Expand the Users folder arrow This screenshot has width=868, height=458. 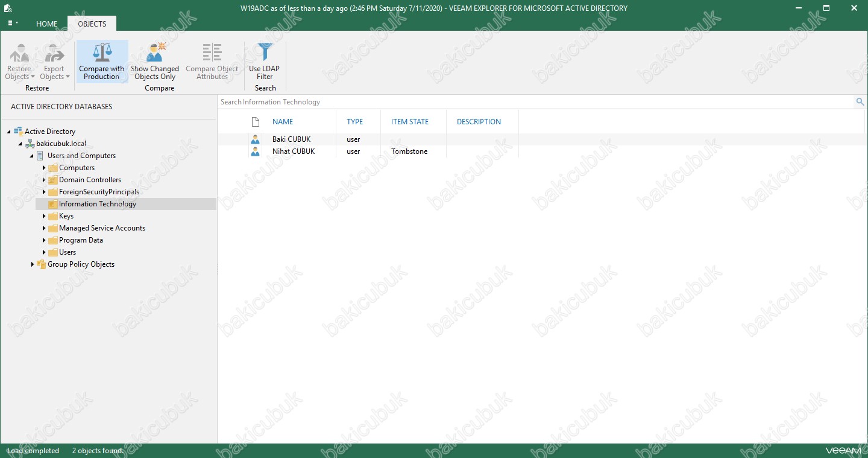pyautogui.click(x=43, y=252)
